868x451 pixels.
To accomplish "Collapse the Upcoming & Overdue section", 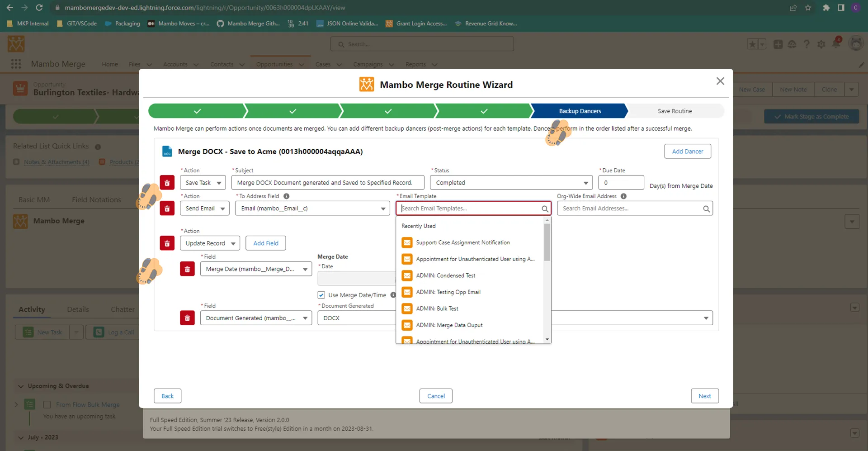I will pos(21,386).
